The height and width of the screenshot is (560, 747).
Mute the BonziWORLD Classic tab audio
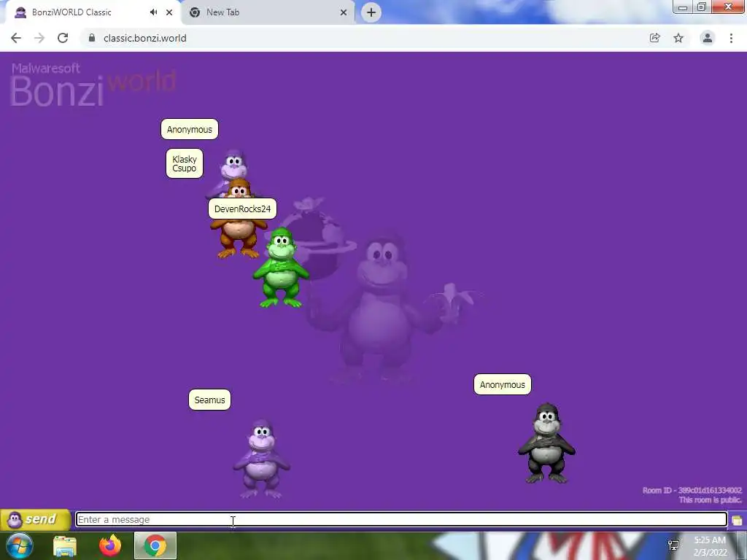tap(153, 12)
